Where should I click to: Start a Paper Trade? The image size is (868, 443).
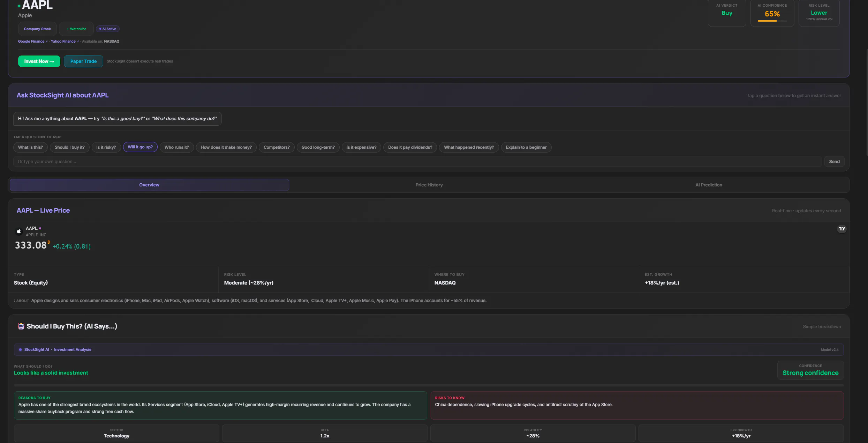coord(83,61)
